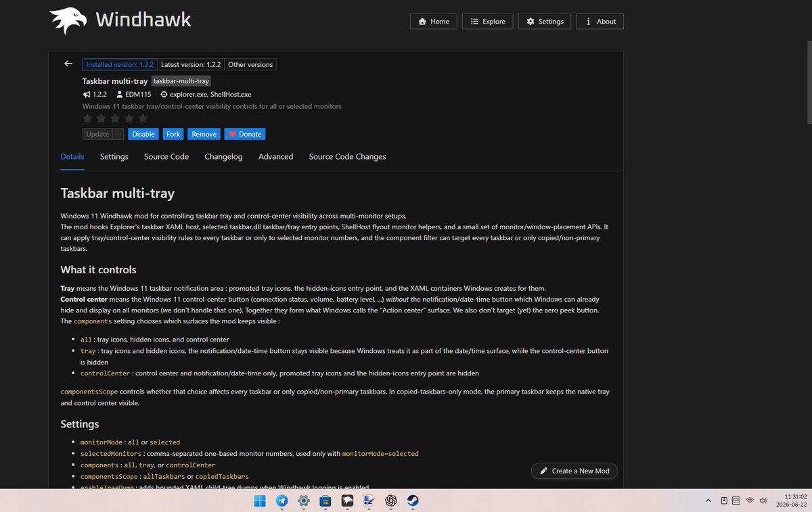Click the volume speaker tray icon
The height and width of the screenshot is (512, 812).
pyautogui.click(x=763, y=501)
